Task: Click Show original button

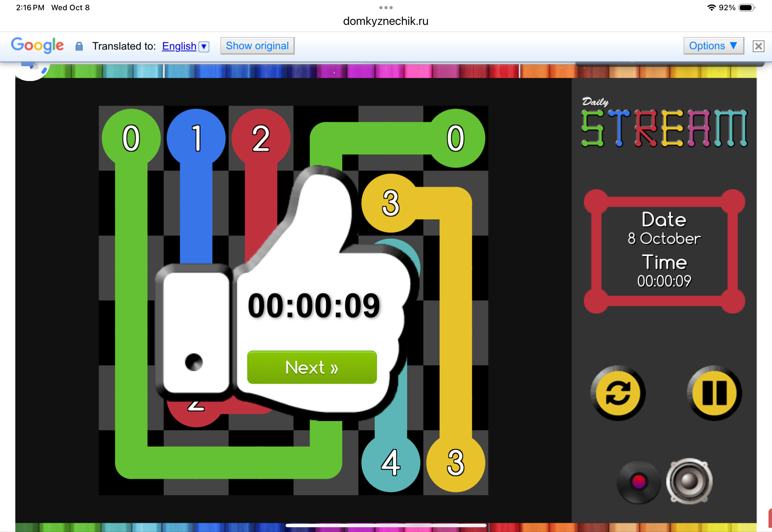Action: [x=257, y=46]
